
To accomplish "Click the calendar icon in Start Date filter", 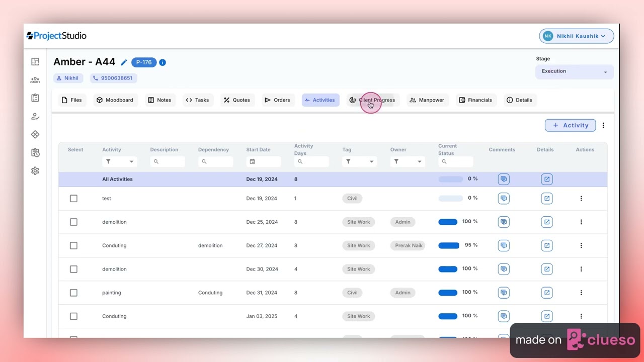I will click(253, 161).
